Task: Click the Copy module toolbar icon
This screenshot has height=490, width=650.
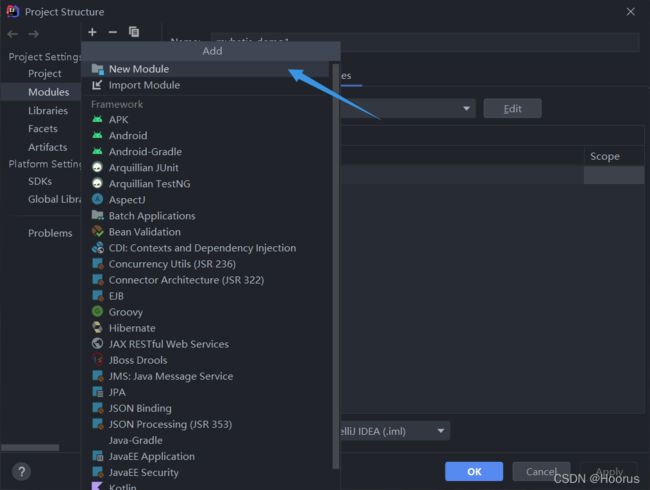Action: coord(134,32)
